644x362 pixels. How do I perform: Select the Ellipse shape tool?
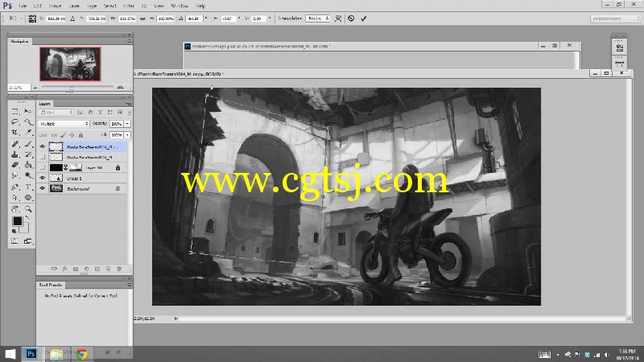pos(28,197)
